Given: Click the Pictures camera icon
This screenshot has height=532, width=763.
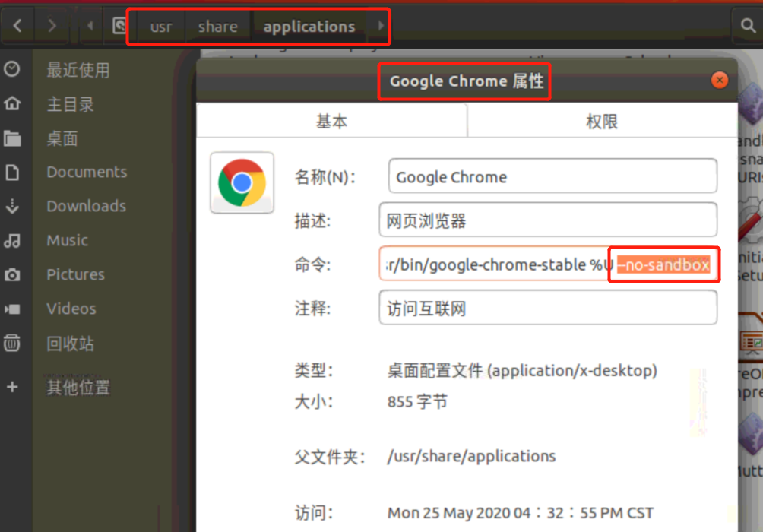Looking at the screenshot, I should pyautogui.click(x=12, y=275).
